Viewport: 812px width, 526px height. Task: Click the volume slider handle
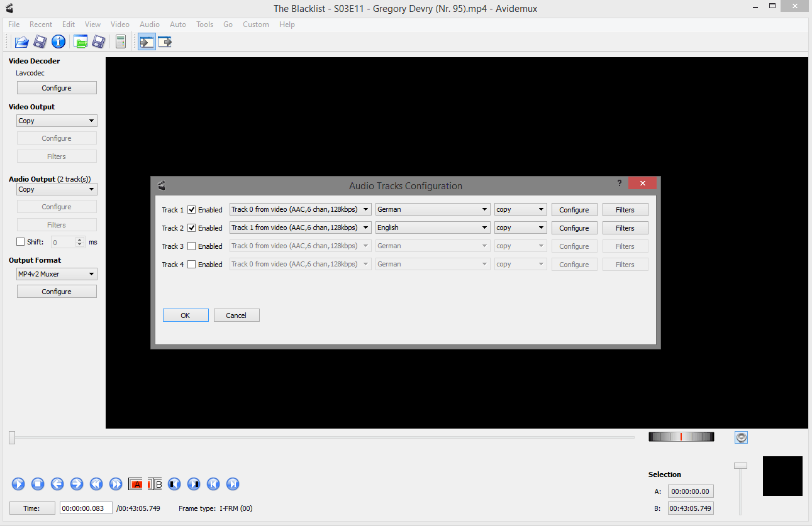click(741, 466)
